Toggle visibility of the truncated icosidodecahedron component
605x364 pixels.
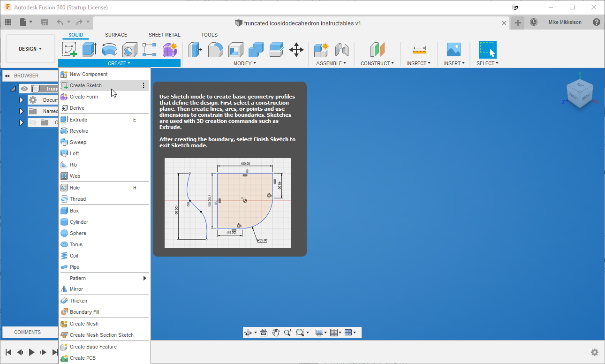(x=24, y=88)
